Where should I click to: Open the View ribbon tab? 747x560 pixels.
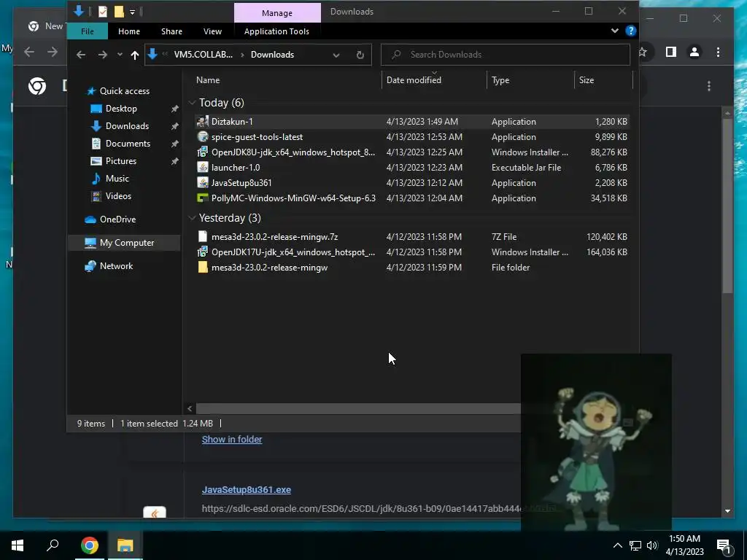pyautogui.click(x=212, y=31)
